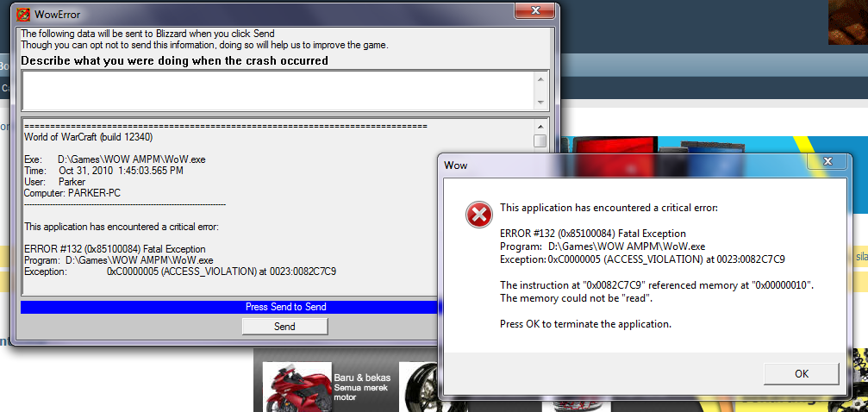
Task: Click the crash log scrollbar up arrow
Action: click(540, 125)
